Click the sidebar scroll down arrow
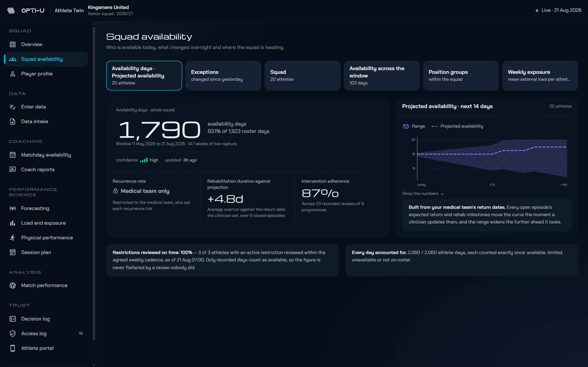 tap(94, 365)
